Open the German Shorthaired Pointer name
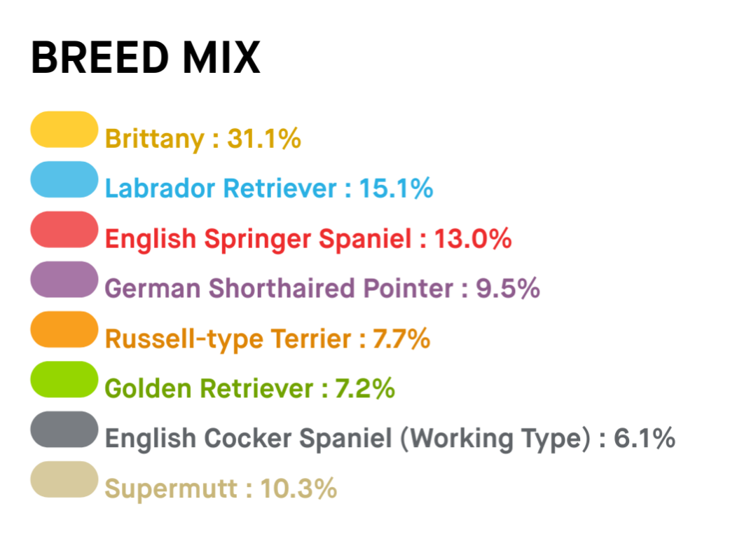 click(279, 289)
